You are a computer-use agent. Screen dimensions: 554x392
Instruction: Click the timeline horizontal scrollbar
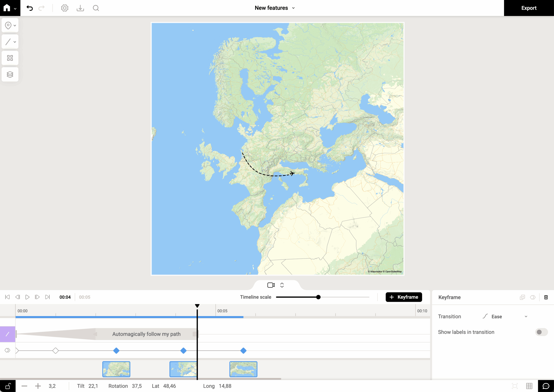140,379
